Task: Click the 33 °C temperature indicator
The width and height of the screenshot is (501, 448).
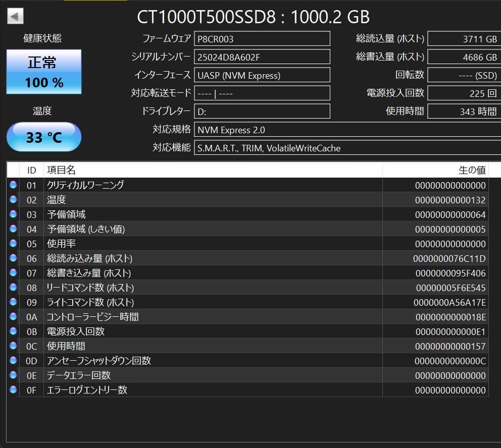Action: (43, 136)
